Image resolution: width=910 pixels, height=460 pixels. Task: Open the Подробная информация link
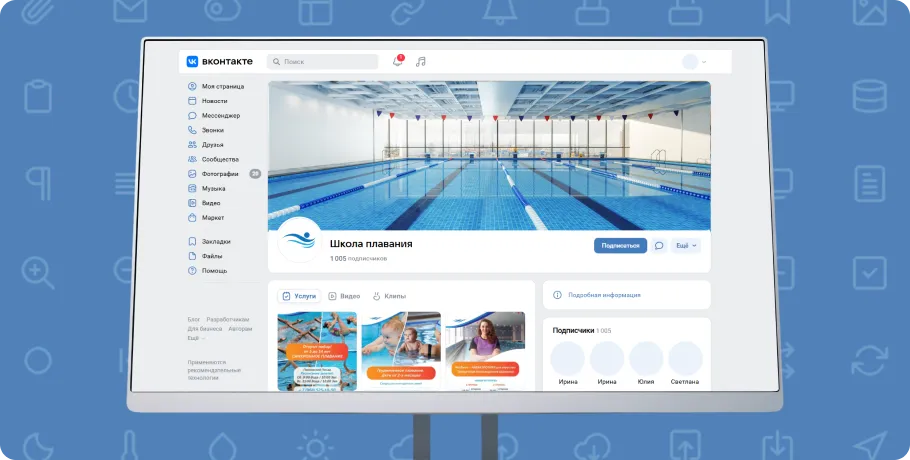[604, 295]
